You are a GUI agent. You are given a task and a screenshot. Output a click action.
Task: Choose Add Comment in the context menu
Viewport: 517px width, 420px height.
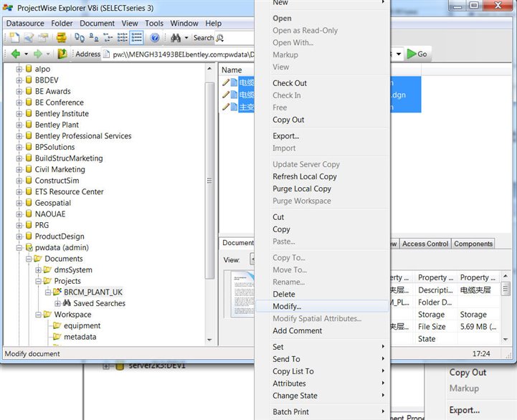click(322, 330)
